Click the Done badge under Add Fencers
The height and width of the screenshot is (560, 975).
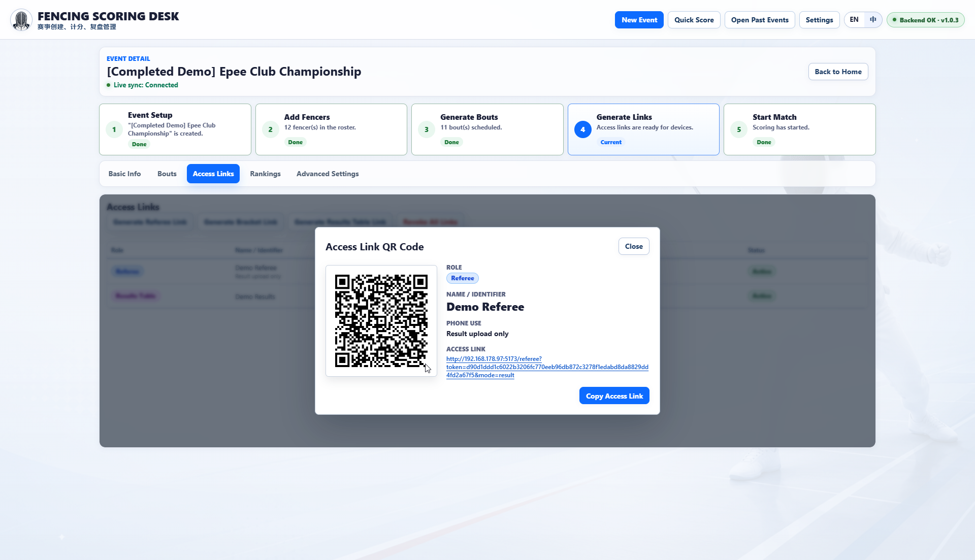(x=295, y=142)
